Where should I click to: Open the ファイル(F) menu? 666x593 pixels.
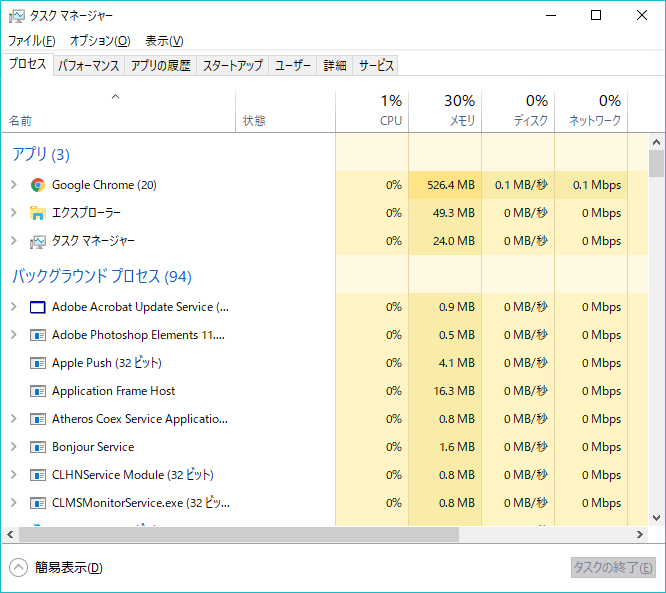coord(32,41)
